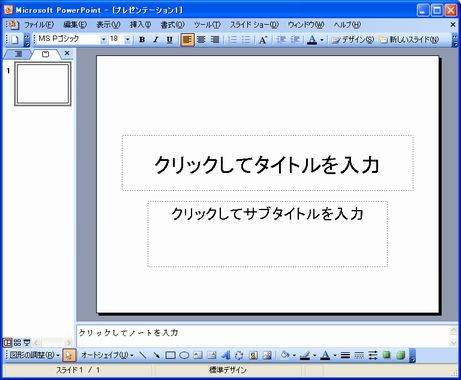Open the MS Pゴシック font dropdown
Viewport: 461px width, 380px height.
tap(103, 40)
